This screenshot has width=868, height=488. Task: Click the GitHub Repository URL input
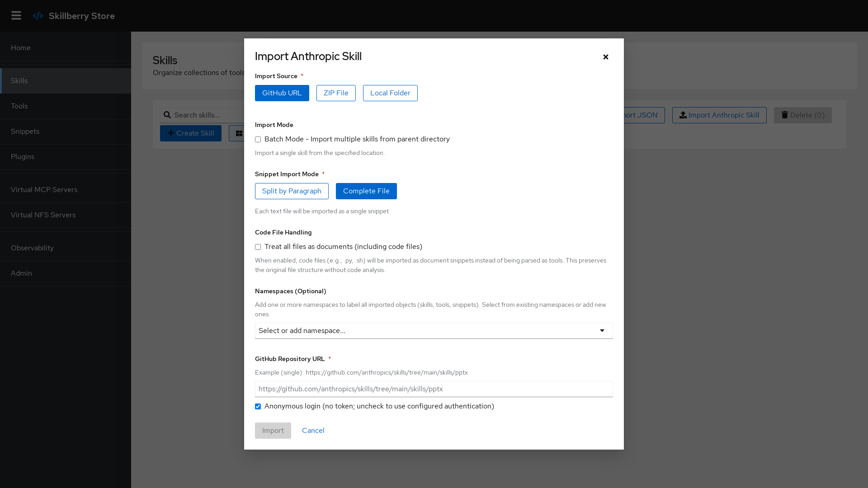[x=434, y=389]
